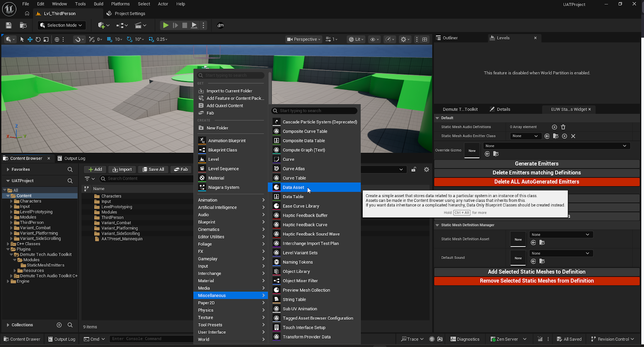Toggle the scale snapping icon
The image size is (644, 347).
pyautogui.click(x=151, y=39)
